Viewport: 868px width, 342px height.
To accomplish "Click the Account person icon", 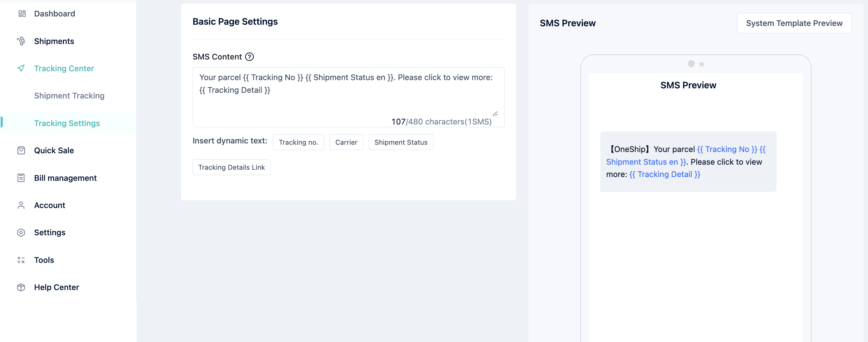I will click(x=21, y=206).
